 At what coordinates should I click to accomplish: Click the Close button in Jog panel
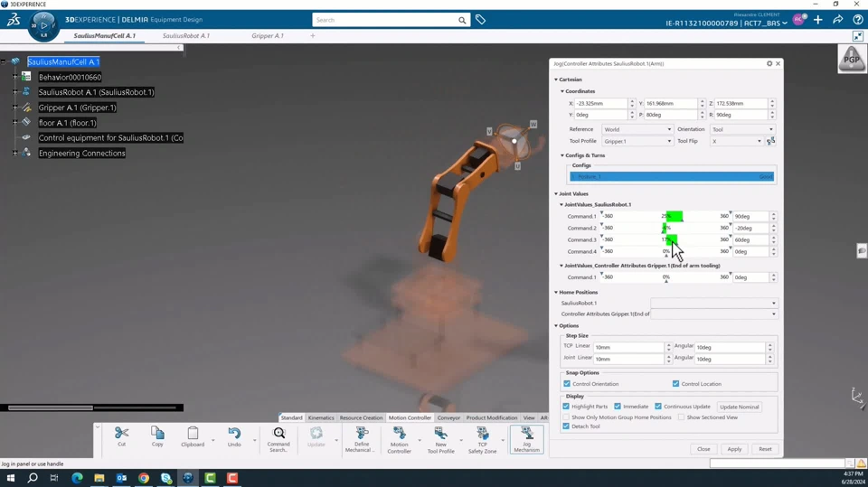[703, 449]
